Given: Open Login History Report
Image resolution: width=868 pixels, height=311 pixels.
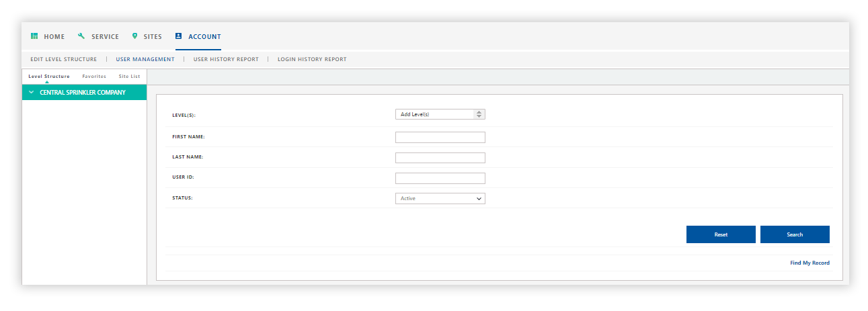Looking at the screenshot, I should pos(312,59).
